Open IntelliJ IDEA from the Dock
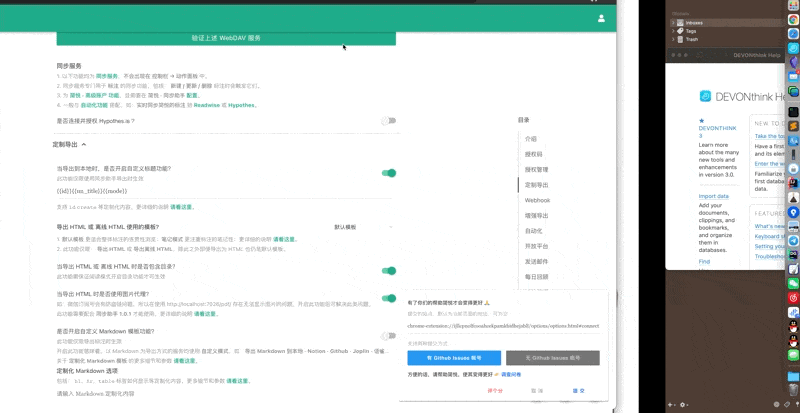The width and height of the screenshot is (800, 413). pos(793,183)
